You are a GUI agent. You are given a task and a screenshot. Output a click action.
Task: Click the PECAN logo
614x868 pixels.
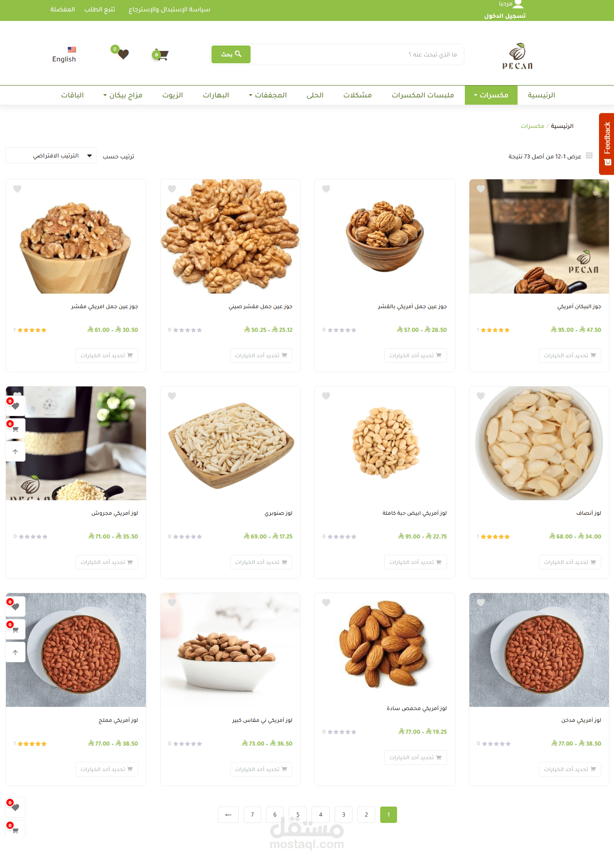coord(517,56)
